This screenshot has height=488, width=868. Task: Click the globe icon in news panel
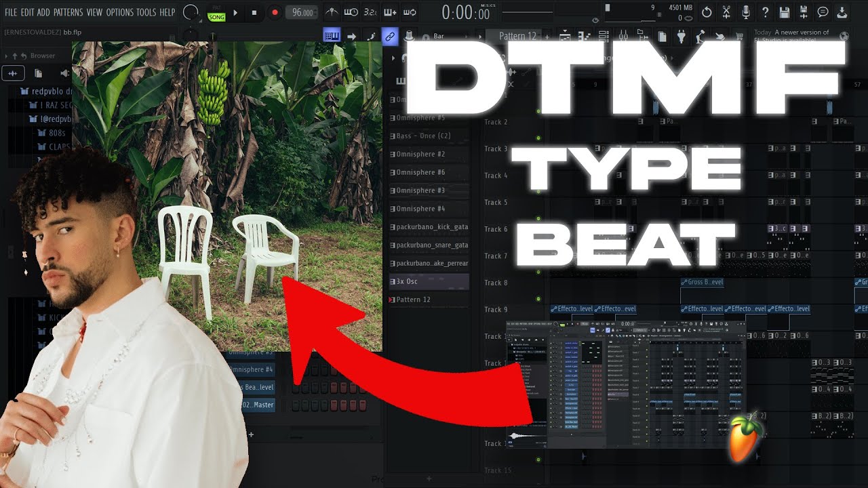pos(844,36)
